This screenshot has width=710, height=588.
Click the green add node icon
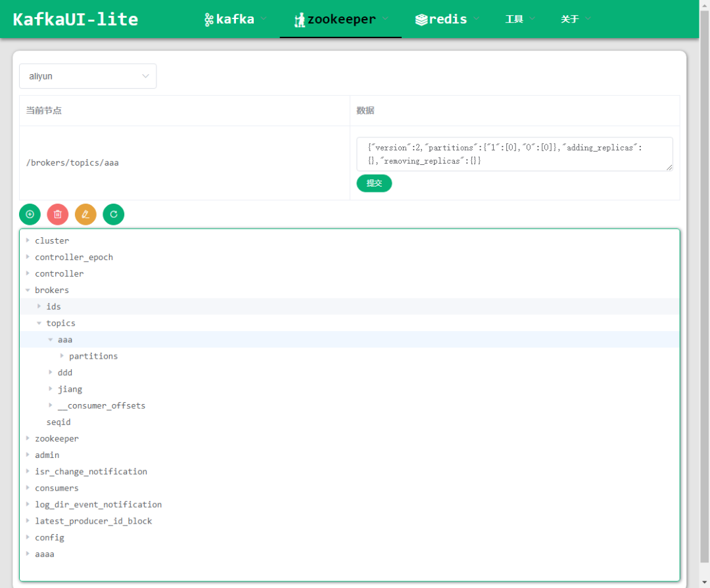click(x=30, y=214)
